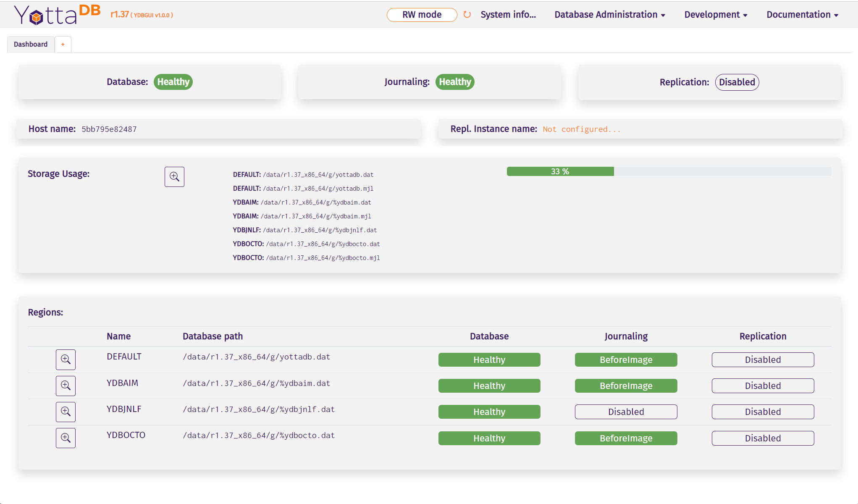Viewport: 858px width, 504px height.
Task: Open details for the YDBAIM region
Action: (66, 386)
